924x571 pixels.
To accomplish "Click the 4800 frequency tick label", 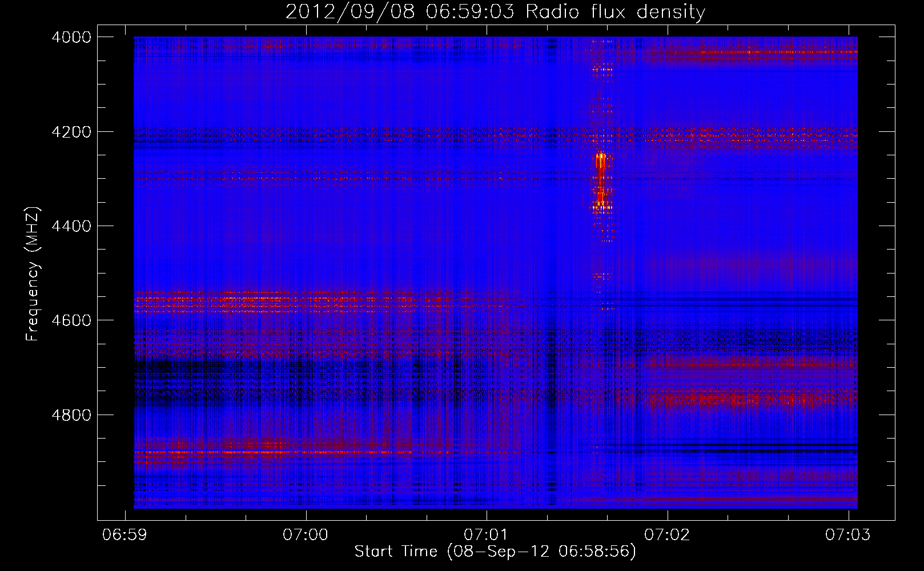I will [71, 415].
